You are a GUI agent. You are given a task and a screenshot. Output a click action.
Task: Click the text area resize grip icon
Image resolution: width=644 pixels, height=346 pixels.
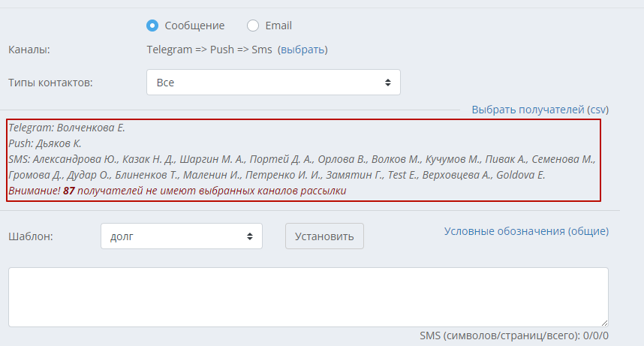604,323
